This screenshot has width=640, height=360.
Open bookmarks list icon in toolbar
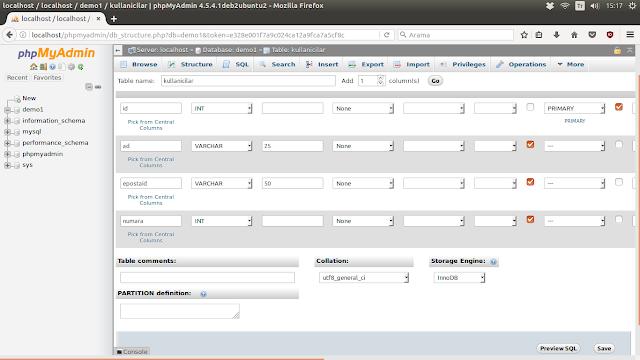[x=539, y=35]
